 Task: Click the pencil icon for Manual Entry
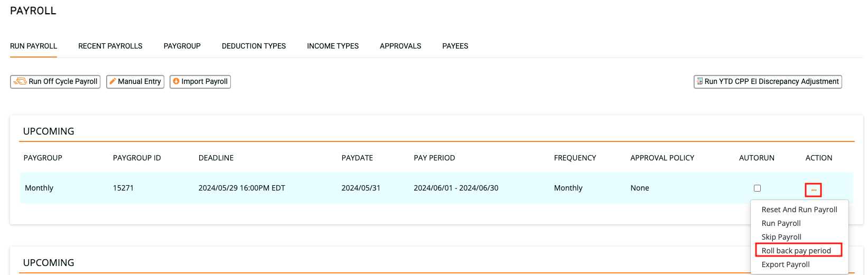click(113, 82)
